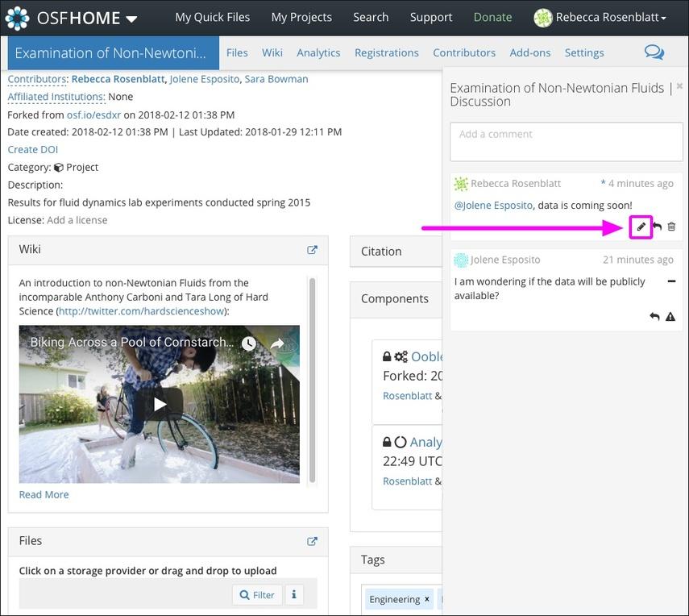Click Affiliated Institutions label

pyautogui.click(x=56, y=97)
